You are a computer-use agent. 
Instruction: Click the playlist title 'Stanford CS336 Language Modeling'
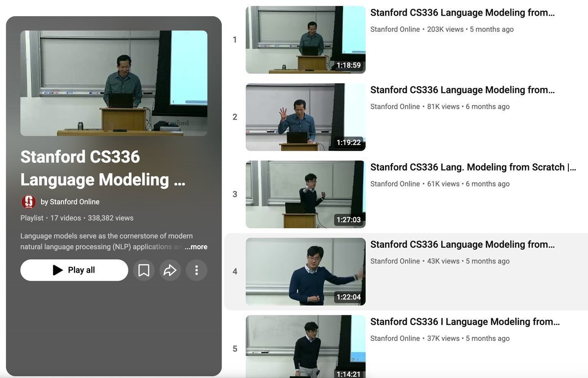103,168
